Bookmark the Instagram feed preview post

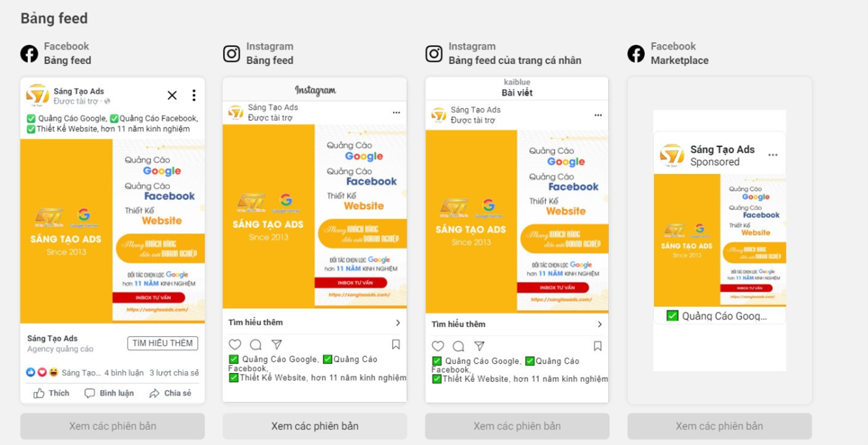(x=396, y=344)
